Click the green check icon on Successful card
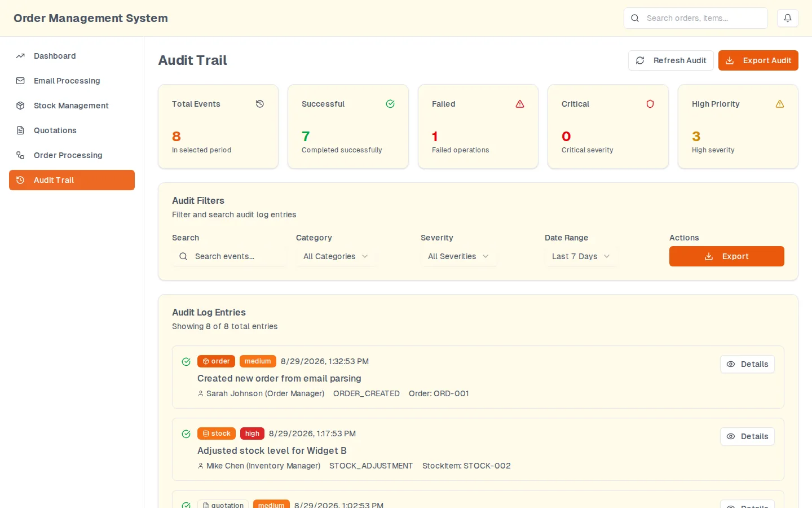The image size is (812, 508). point(390,104)
